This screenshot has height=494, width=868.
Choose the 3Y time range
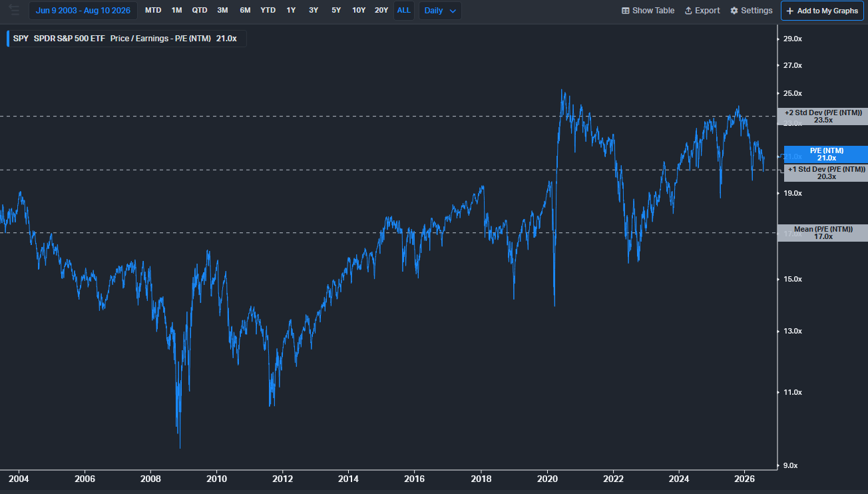point(314,11)
